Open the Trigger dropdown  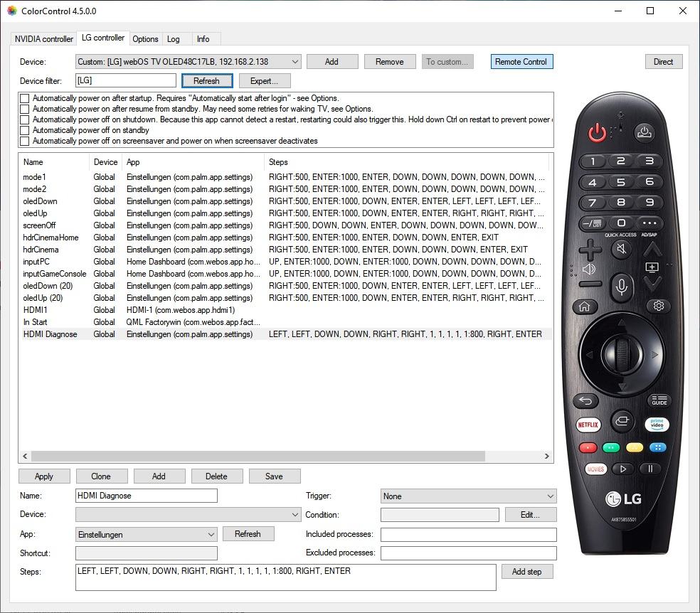tap(468, 496)
